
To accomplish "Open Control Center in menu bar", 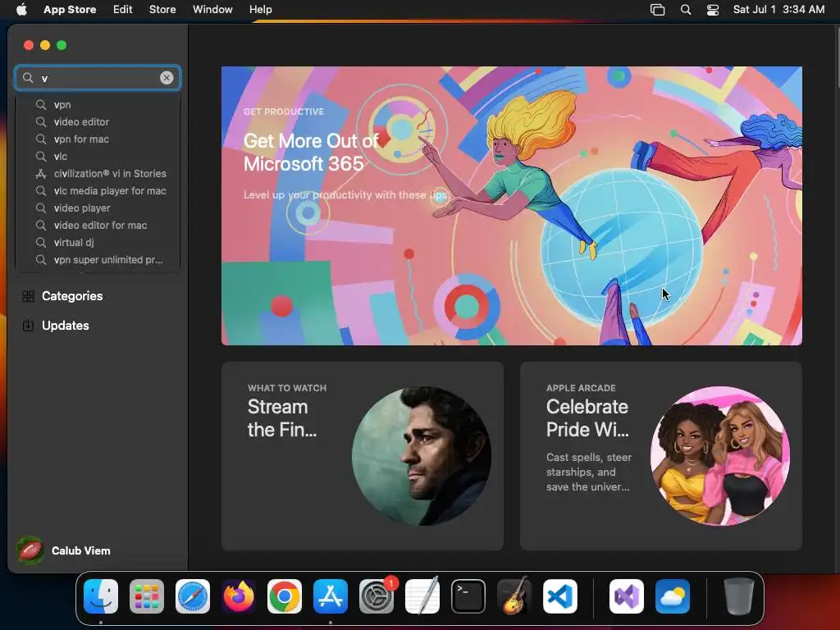I will (713, 10).
